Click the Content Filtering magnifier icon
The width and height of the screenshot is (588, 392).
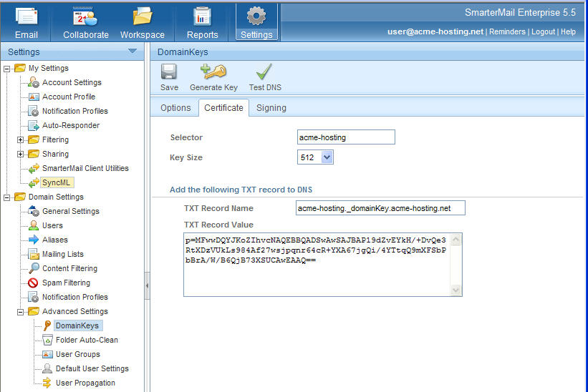tap(34, 268)
